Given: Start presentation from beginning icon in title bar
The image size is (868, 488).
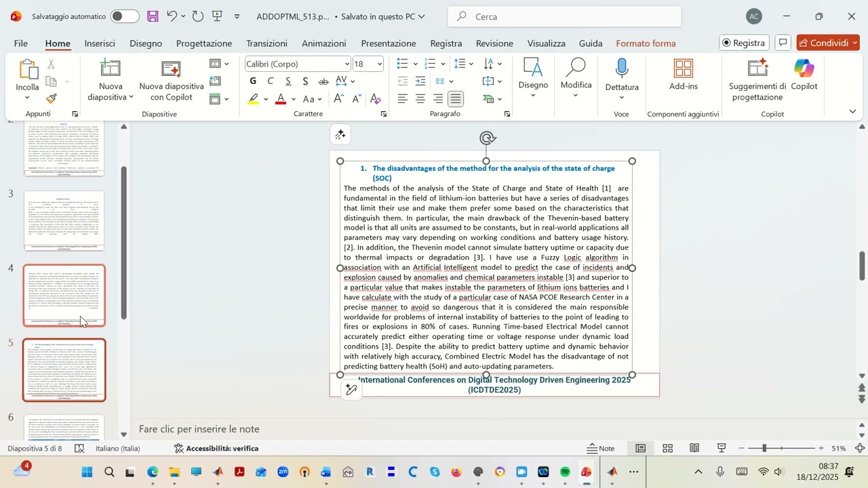Looking at the screenshot, I should pos(218,16).
